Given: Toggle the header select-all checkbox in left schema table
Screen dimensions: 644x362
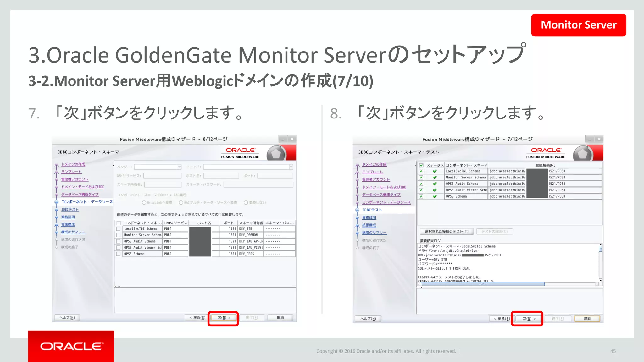Looking at the screenshot, I should (x=119, y=223).
